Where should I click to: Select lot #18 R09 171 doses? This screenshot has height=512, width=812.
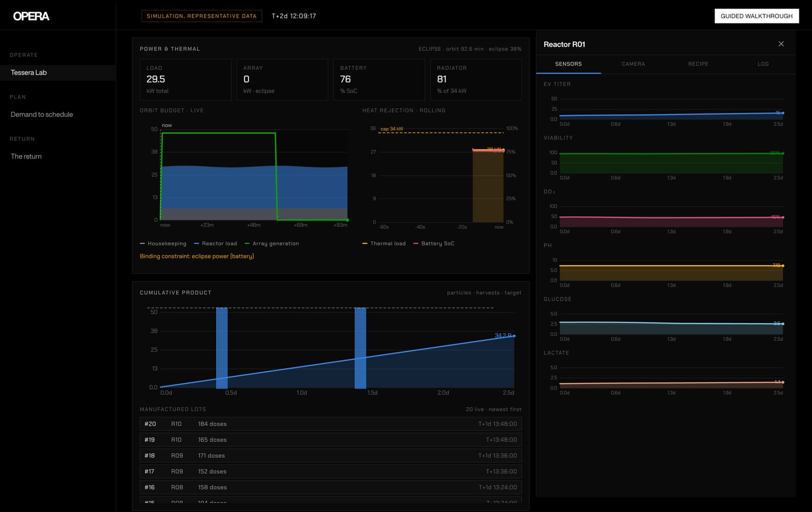click(330, 456)
